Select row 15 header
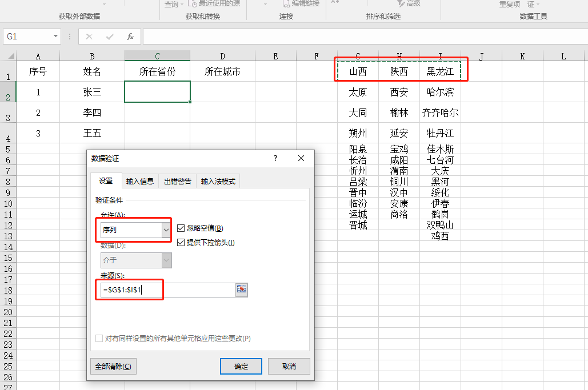This screenshot has height=390, width=588. (8, 258)
